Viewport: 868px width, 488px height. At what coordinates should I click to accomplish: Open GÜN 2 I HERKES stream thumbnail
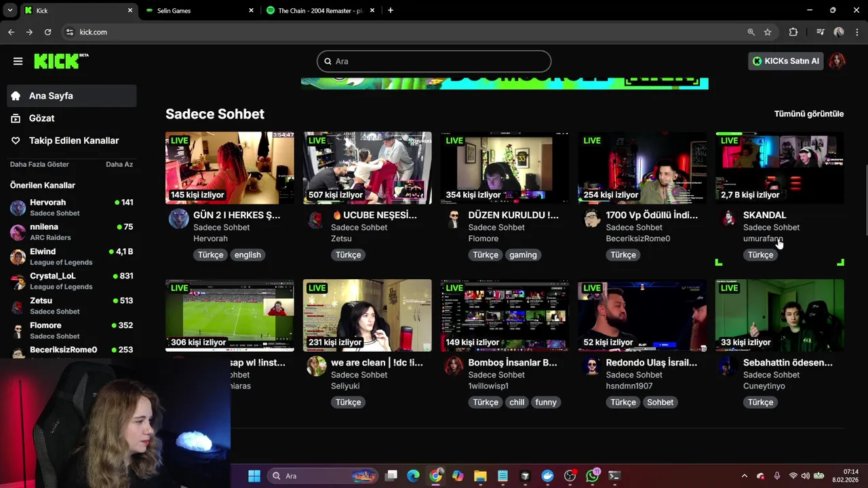(230, 167)
